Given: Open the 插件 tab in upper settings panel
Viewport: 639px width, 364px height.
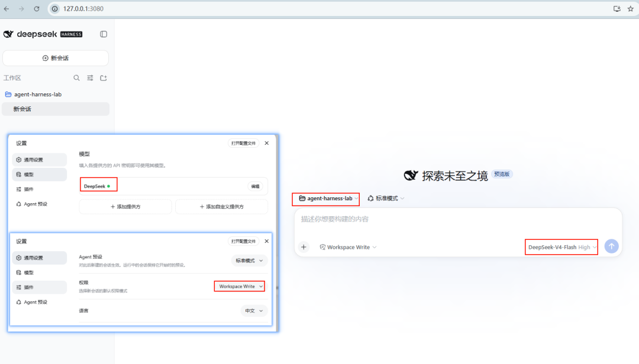Looking at the screenshot, I should [x=40, y=189].
